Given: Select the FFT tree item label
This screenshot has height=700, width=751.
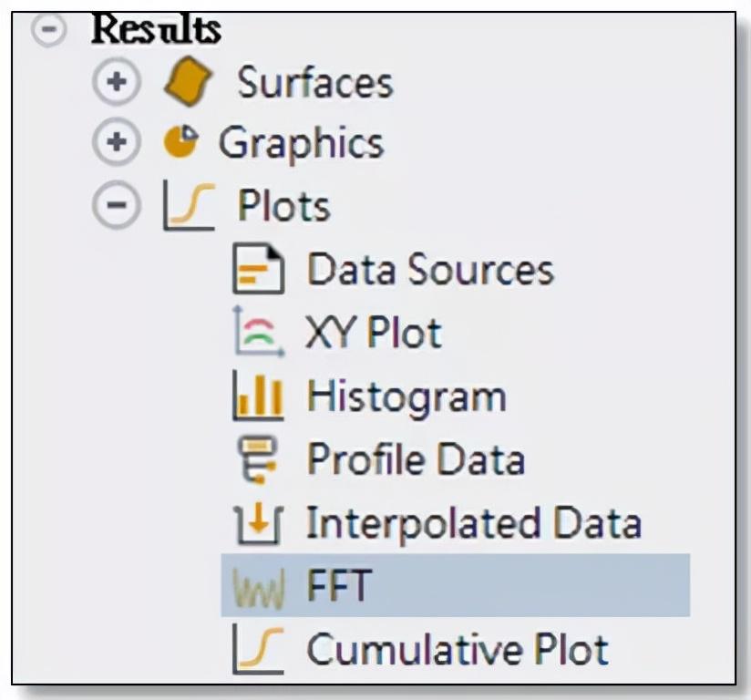Looking at the screenshot, I should coord(337,584).
